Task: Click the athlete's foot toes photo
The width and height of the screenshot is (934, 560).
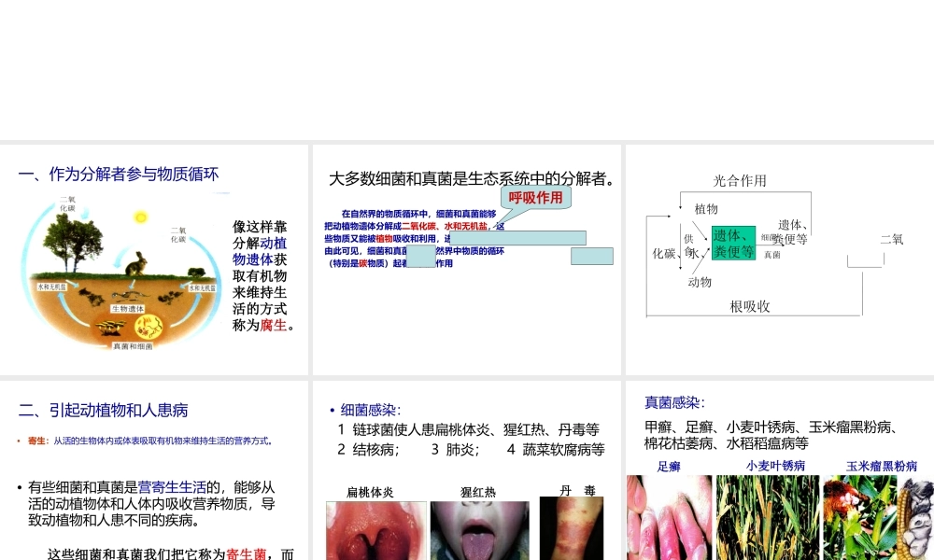Action: click(669, 517)
